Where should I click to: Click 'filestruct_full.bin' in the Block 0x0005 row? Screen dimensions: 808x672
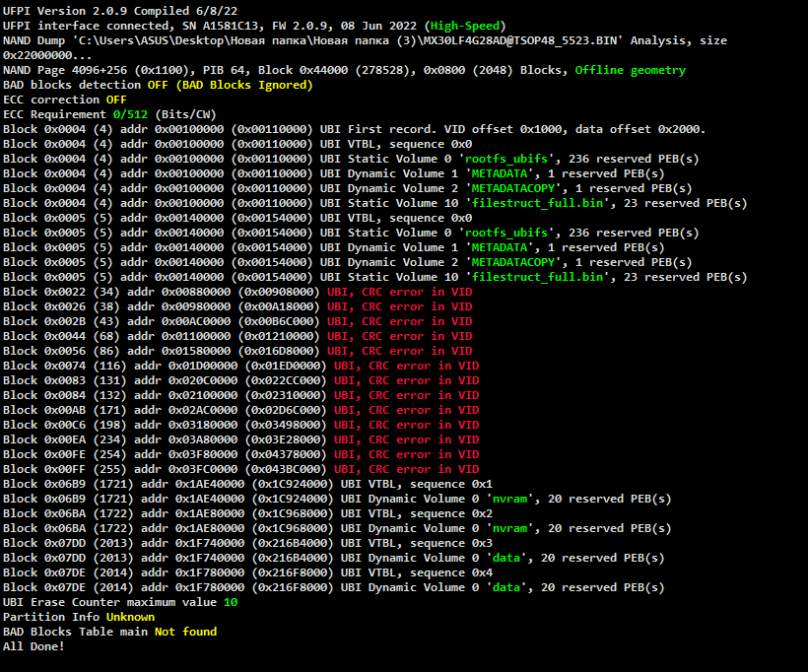537,277
